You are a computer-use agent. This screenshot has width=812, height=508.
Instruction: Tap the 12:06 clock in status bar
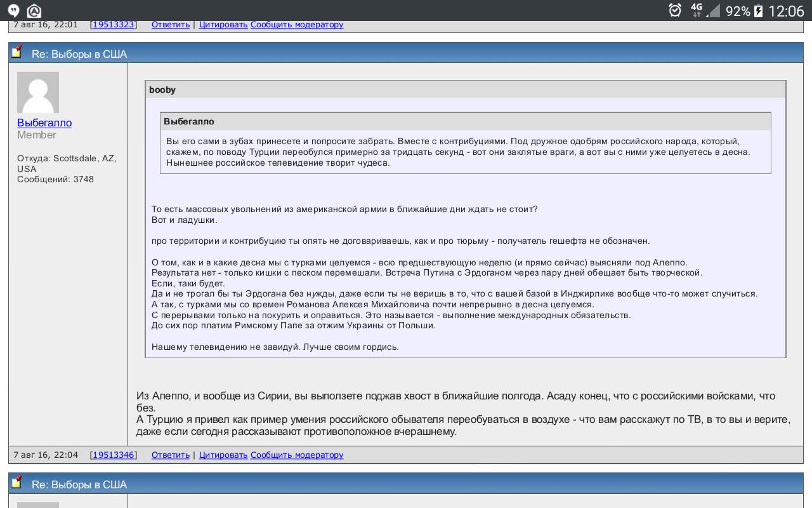[x=786, y=11]
